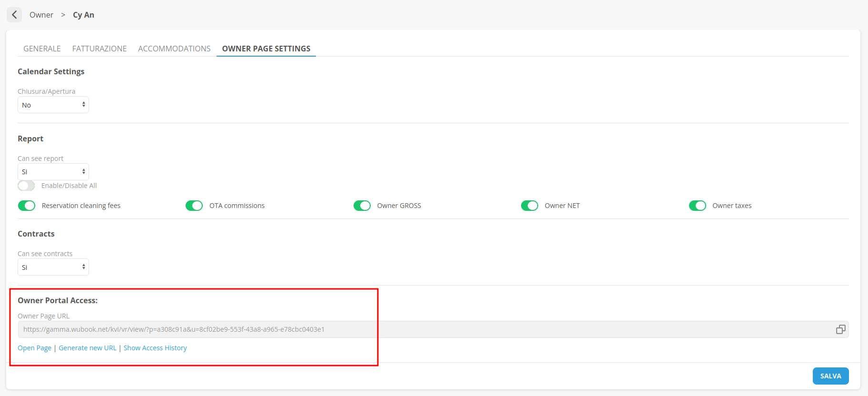Disable the Owner NET toggle
868x396 pixels.
click(x=530, y=206)
